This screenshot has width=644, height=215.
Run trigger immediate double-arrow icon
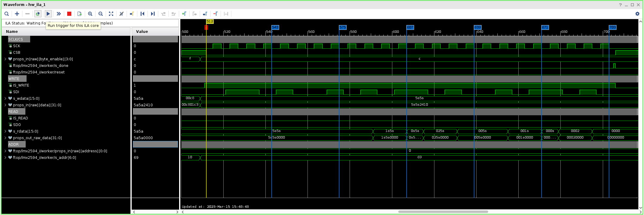pos(59,14)
